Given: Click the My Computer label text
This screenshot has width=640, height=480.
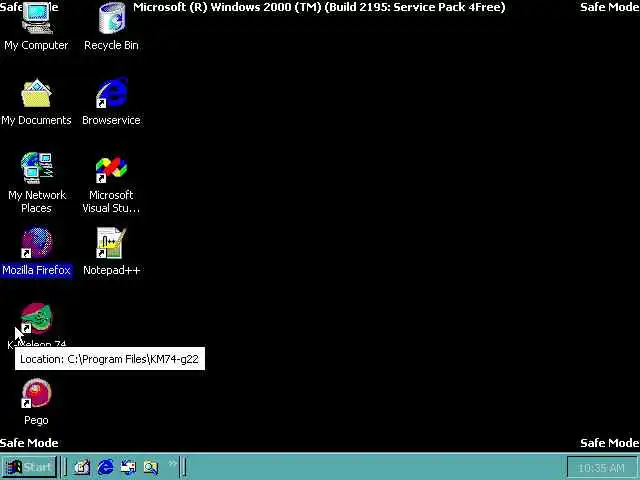Looking at the screenshot, I should tap(36, 45).
